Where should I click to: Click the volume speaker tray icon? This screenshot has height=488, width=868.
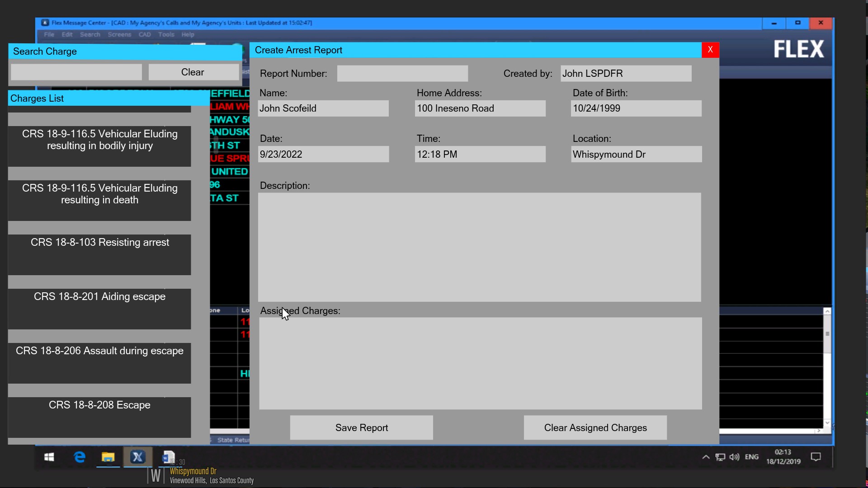734,457
